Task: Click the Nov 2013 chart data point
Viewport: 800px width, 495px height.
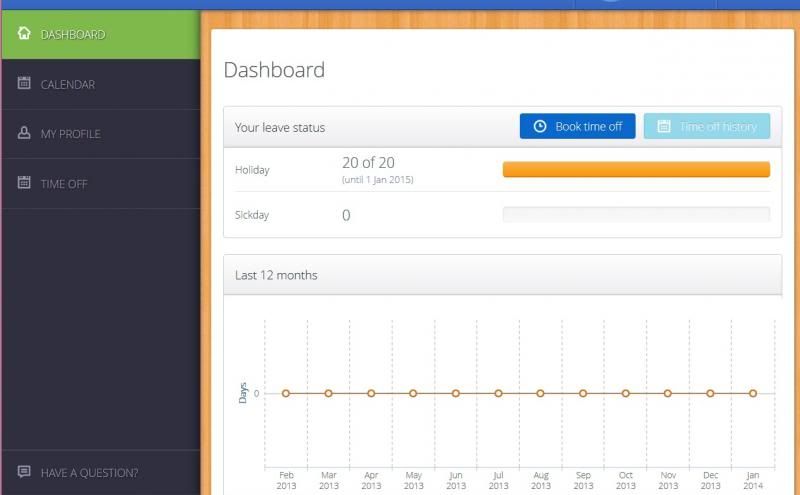Action: [668, 393]
